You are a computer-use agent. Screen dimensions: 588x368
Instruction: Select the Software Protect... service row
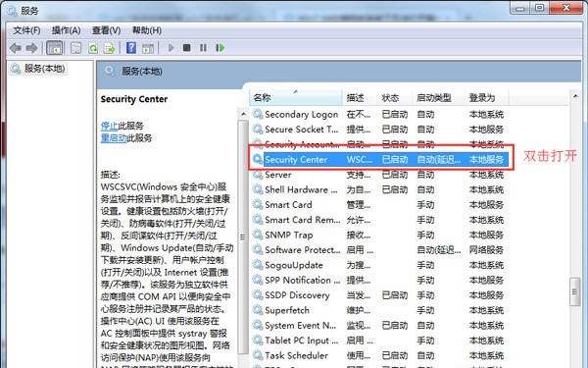[x=379, y=249]
